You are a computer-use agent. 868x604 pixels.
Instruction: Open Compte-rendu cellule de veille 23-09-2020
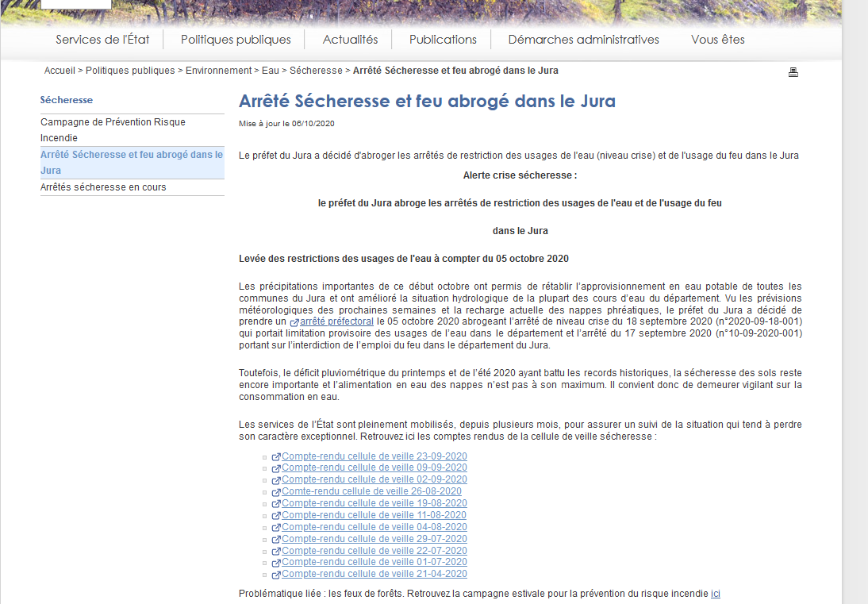374,456
